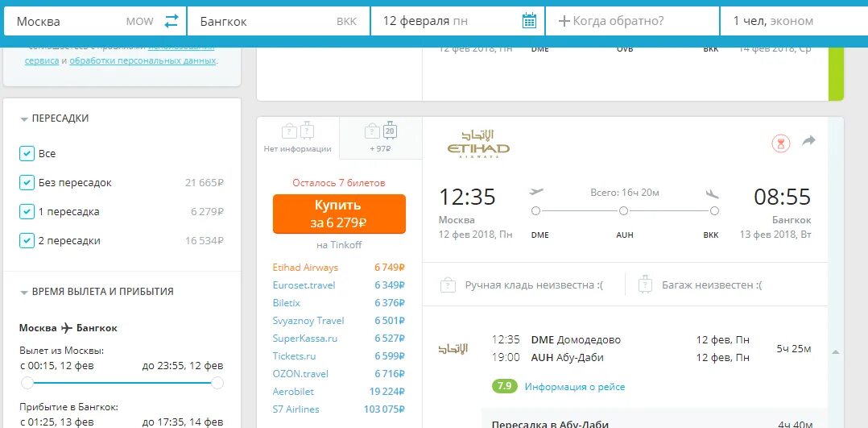Toggle the 2 пересадки checkbox
The width and height of the screenshot is (868, 428).
(x=27, y=241)
